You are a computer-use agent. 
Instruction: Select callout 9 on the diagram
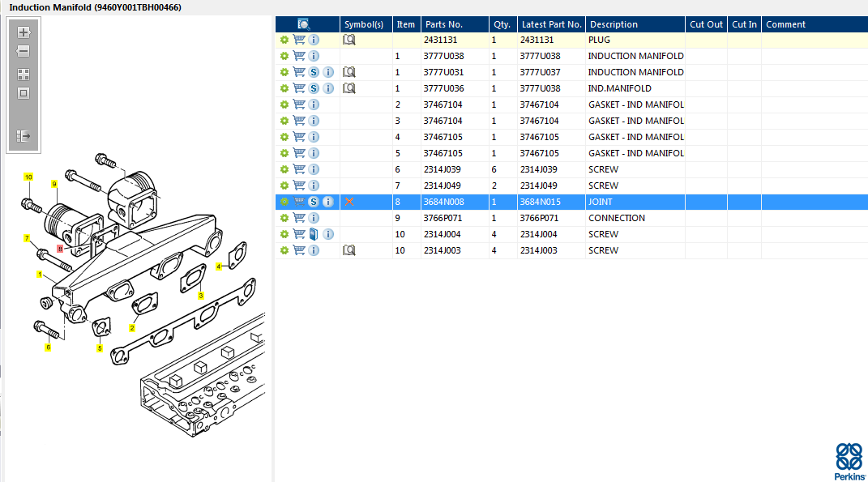pyautogui.click(x=54, y=184)
